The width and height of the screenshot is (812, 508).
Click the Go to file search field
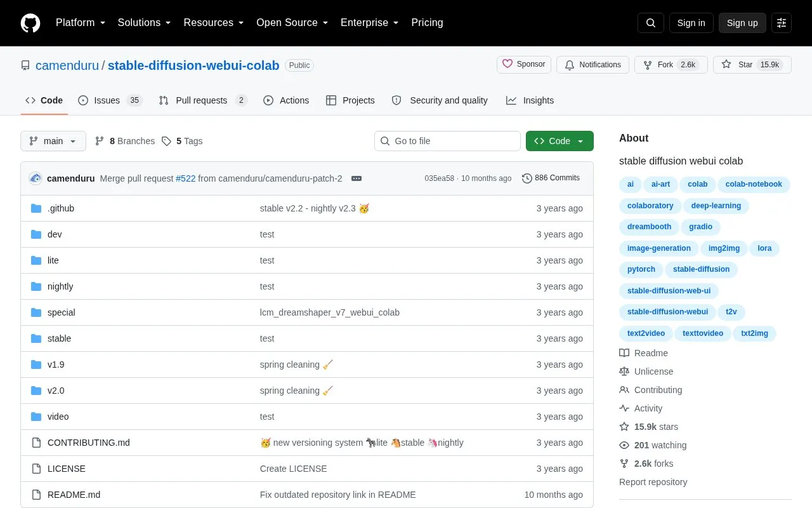447,141
